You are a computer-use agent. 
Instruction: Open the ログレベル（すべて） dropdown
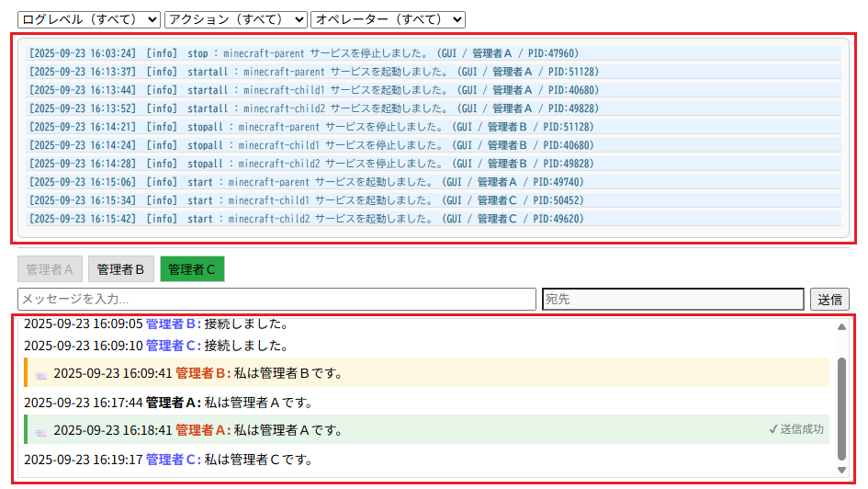(x=89, y=19)
